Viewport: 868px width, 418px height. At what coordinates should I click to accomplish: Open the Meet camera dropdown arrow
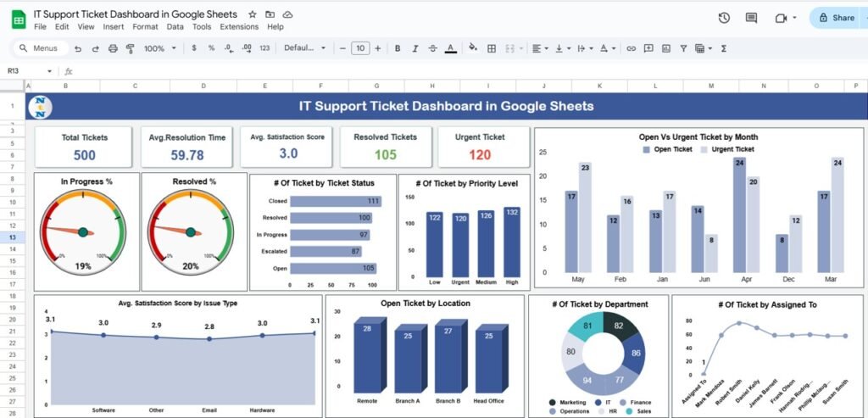pyautogui.click(x=795, y=18)
